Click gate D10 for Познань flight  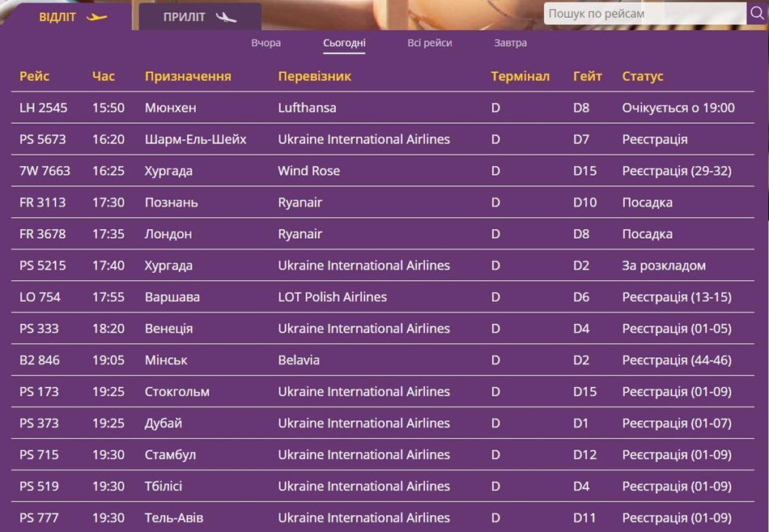pos(584,202)
